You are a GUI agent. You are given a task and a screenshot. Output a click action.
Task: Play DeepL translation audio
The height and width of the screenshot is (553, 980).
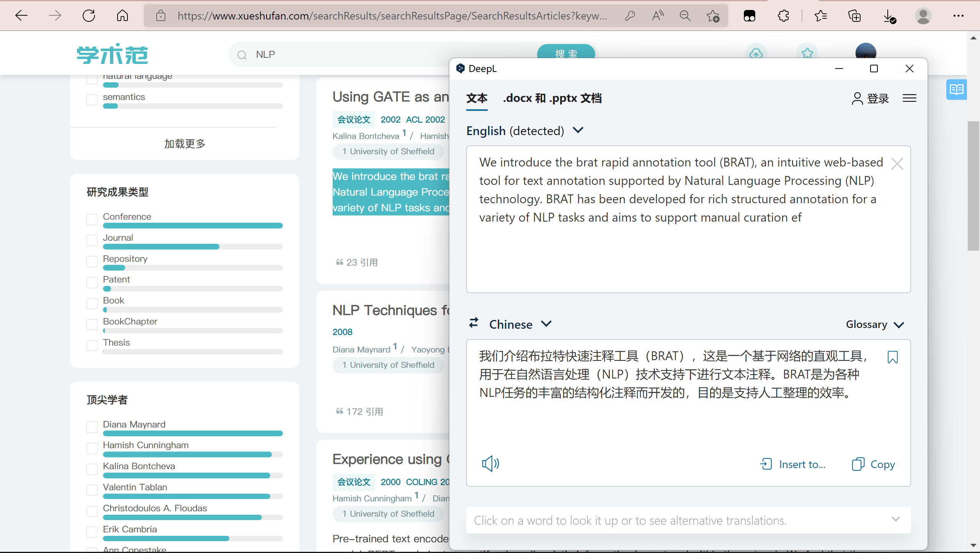(490, 463)
